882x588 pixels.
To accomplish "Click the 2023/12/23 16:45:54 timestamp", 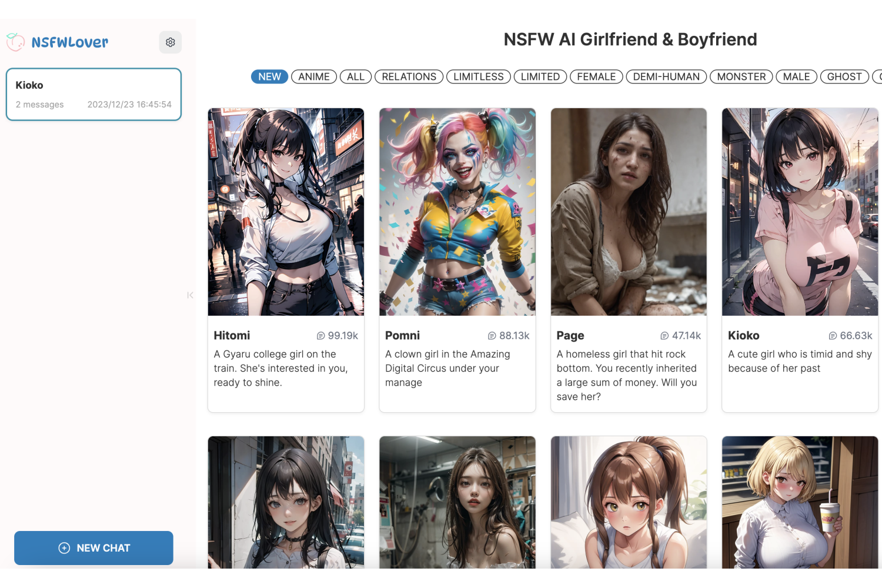I will click(x=129, y=105).
